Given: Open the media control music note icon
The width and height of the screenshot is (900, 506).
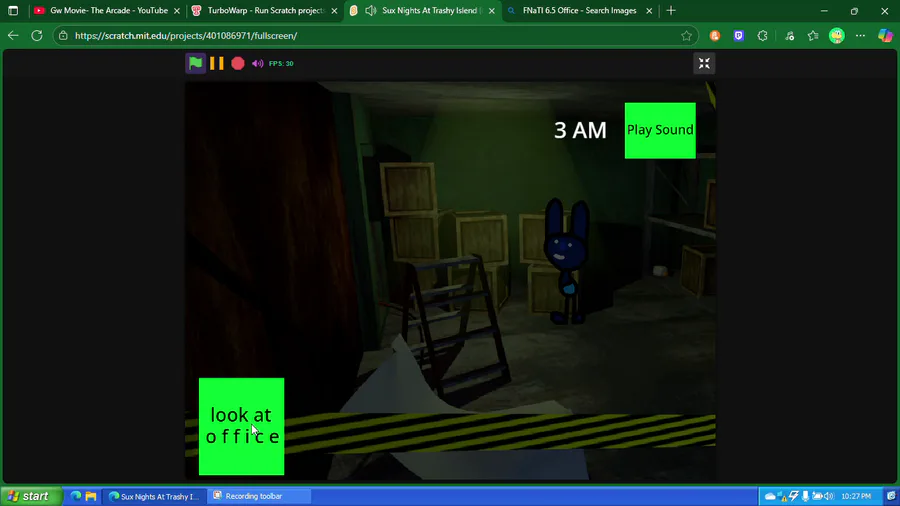Looking at the screenshot, I should [790, 36].
